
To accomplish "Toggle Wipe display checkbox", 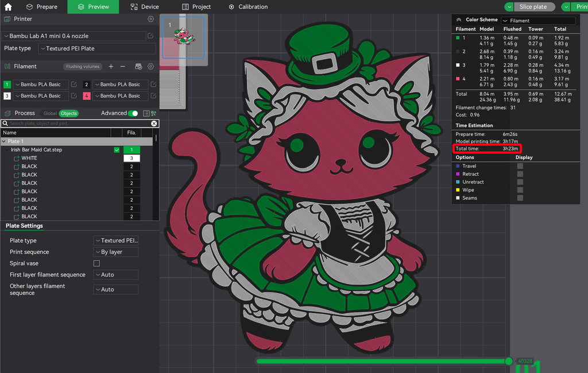I will tap(520, 190).
